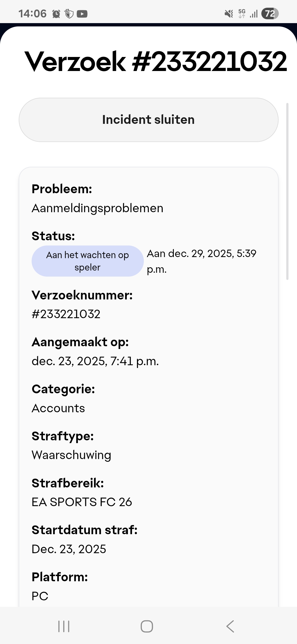
Task: Tap the Verzoek #233221032 page heading
Action: click(x=156, y=61)
